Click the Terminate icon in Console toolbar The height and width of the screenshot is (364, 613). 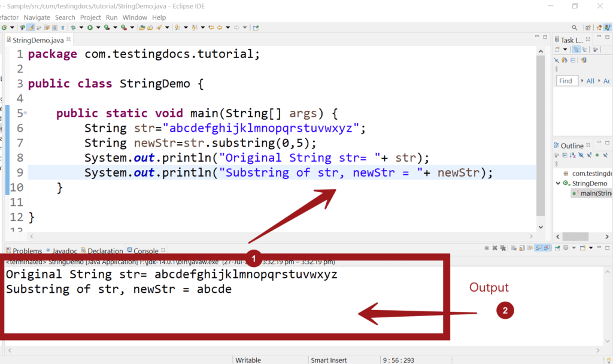click(x=486, y=248)
